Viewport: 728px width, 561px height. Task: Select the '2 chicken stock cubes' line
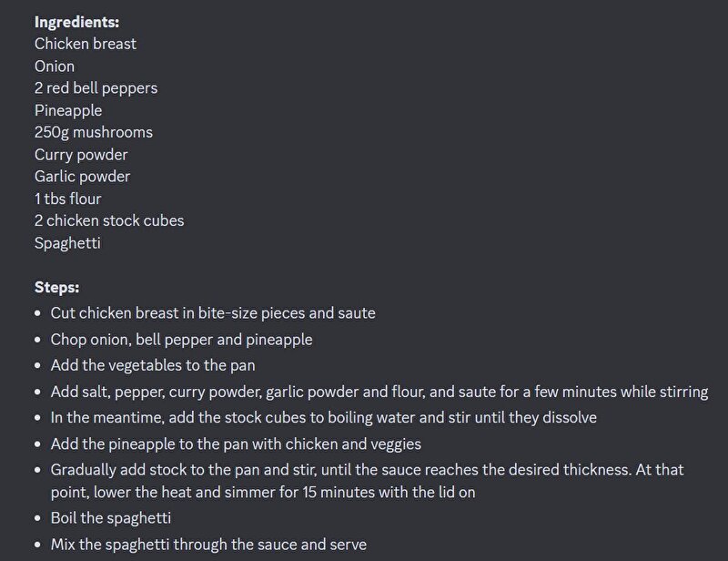[109, 220]
